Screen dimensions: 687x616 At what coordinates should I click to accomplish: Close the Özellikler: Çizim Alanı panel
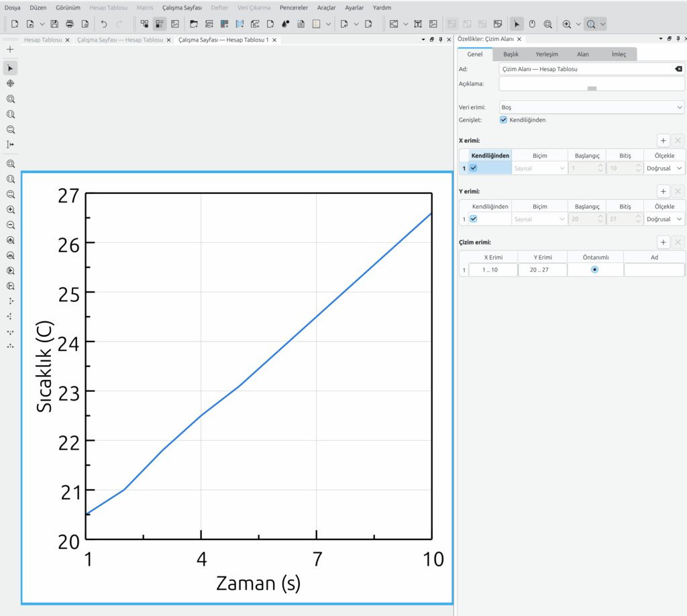click(519, 39)
